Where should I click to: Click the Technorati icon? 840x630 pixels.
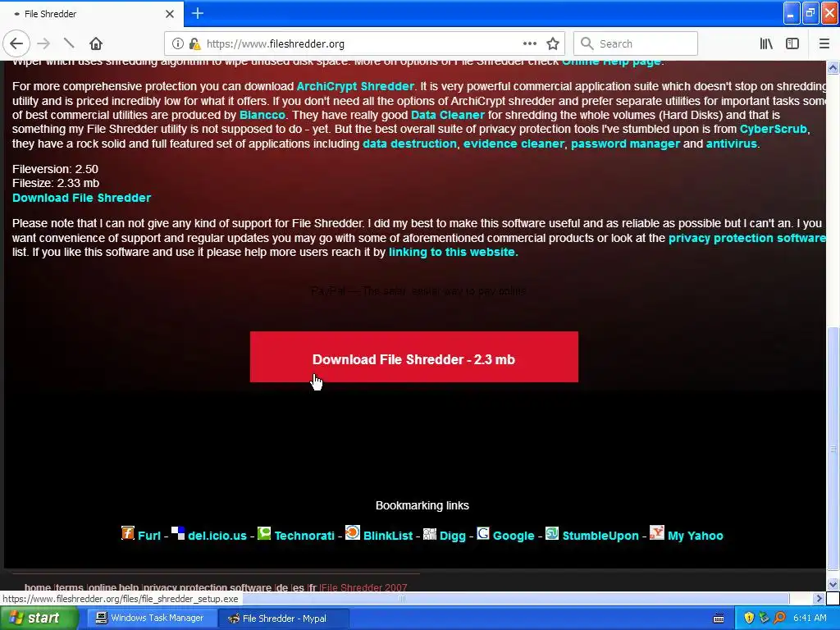pos(264,533)
